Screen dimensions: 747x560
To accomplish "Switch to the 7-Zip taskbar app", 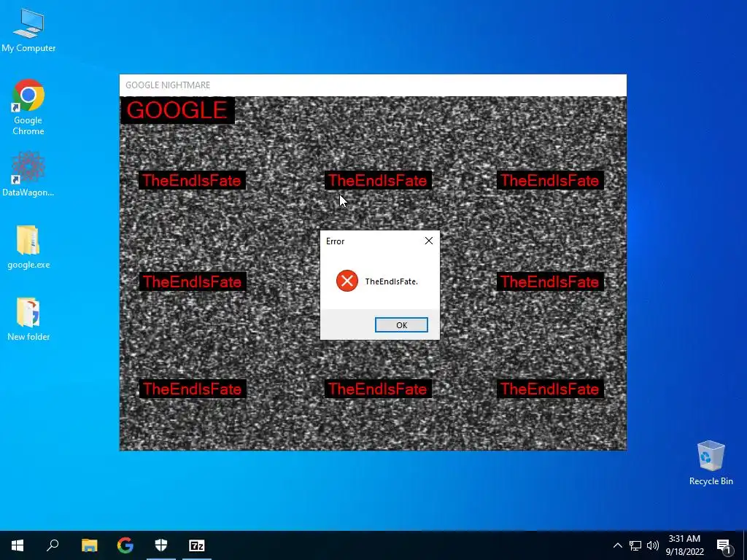I will pyautogui.click(x=197, y=545).
